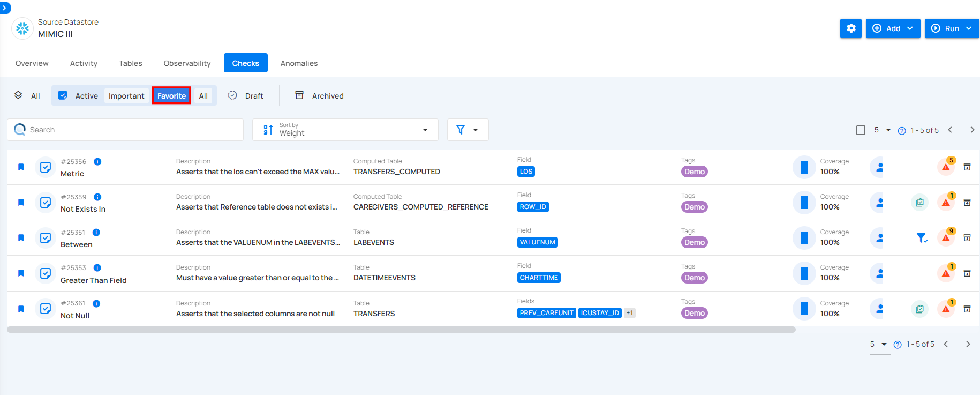Click the Demo tag on Metric row

(x=694, y=172)
